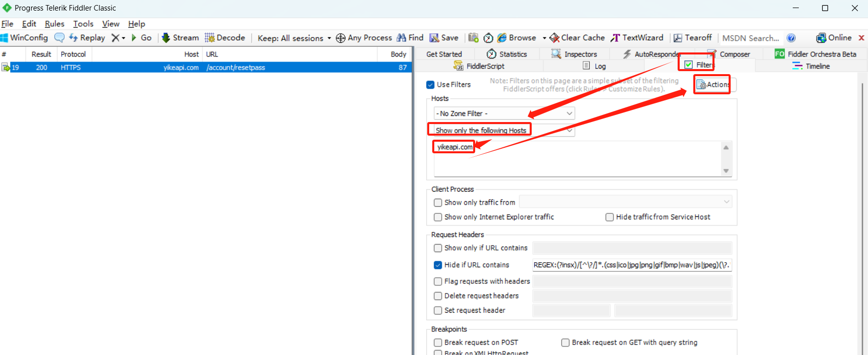Clear Cache from the toolbar
Image resolution: width=868 pixels, height=355 pixels.
tap(577, 38)
